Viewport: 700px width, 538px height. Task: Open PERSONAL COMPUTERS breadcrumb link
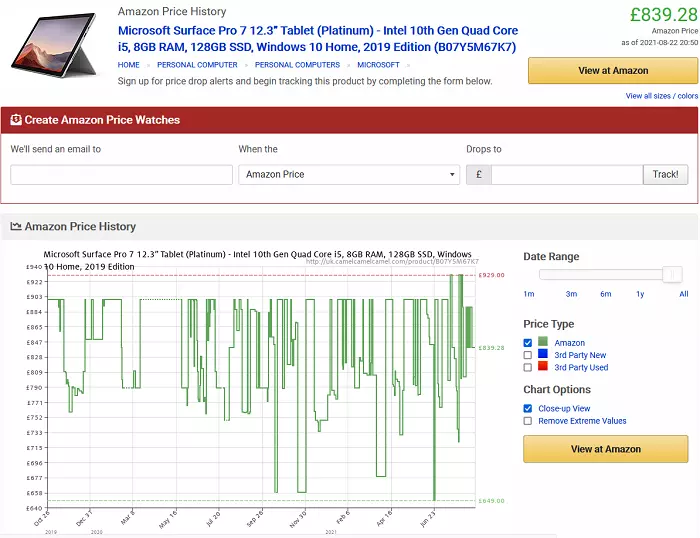[x=297, y=65]
